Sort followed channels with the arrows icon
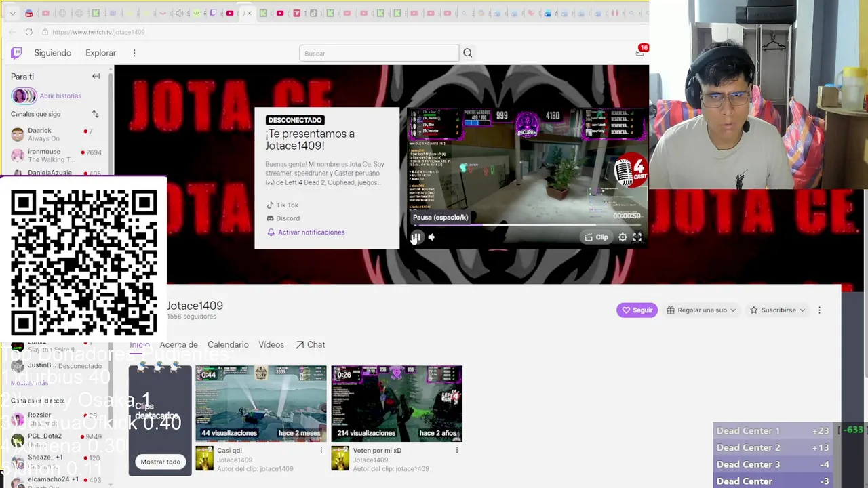 point(95,114)
